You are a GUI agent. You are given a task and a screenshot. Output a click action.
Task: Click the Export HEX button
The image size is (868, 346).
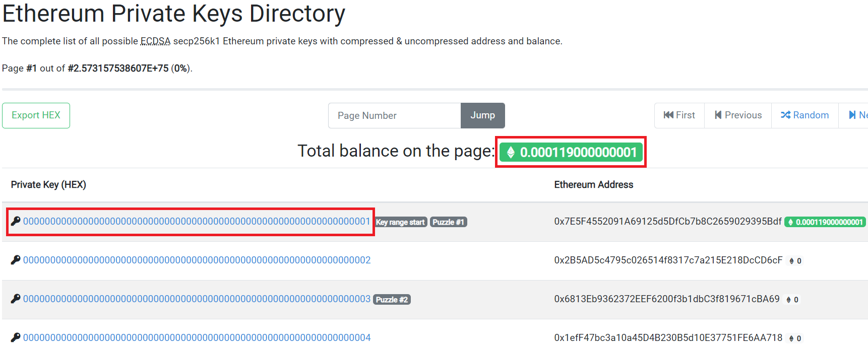[36, 115]
